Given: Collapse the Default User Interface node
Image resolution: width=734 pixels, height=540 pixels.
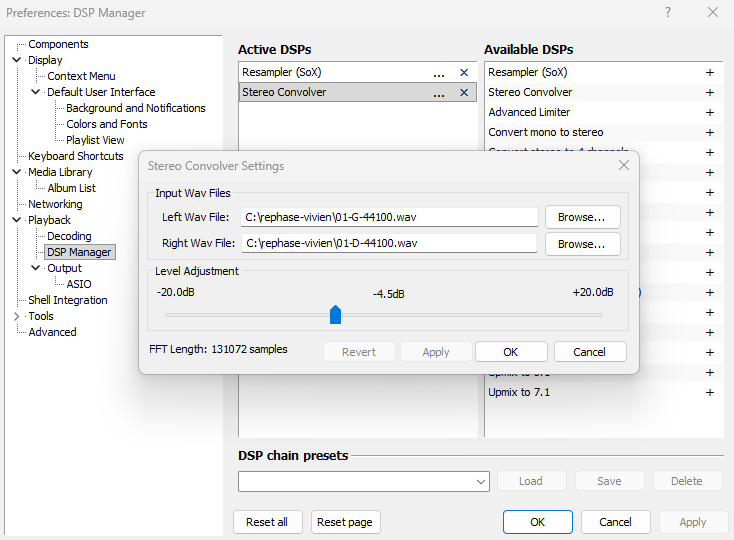Looking at the screenshot, I should (x=36, y=92).
